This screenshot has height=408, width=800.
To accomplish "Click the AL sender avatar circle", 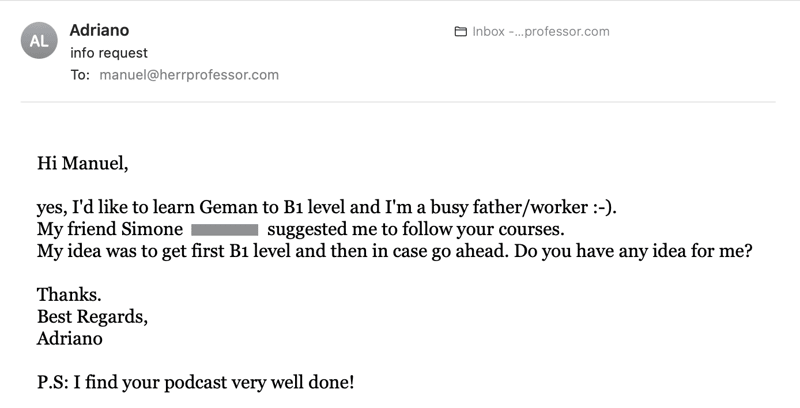I will [39, 40].
